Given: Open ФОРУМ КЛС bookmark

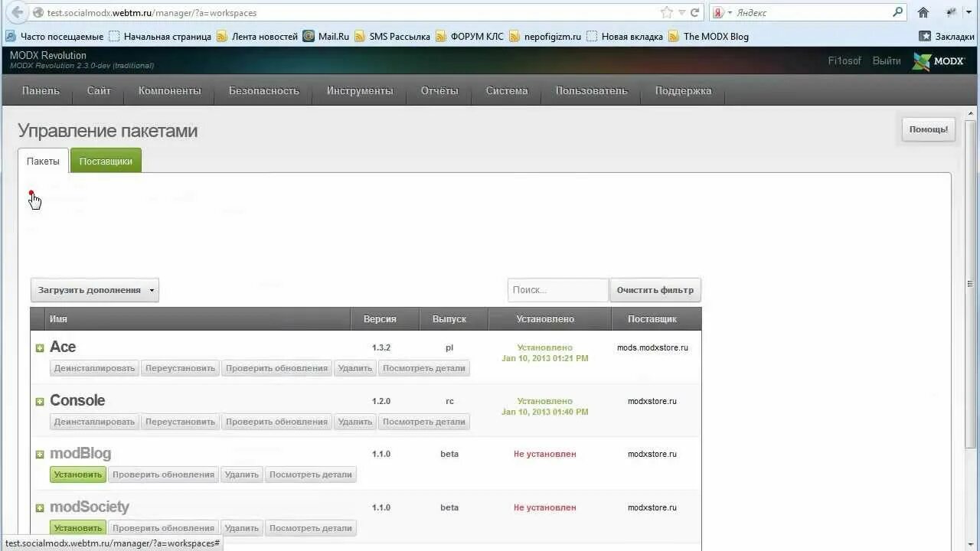Looking at the screenshot, I should pos(469,36).
